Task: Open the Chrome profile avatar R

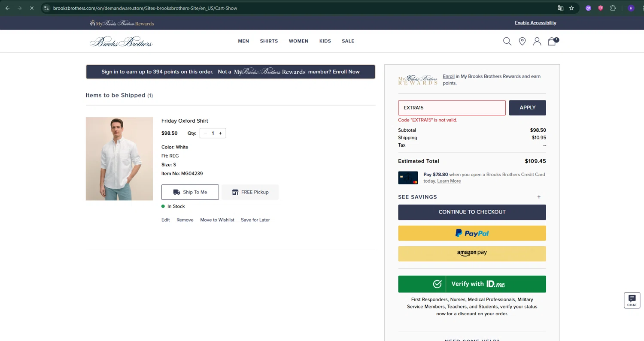Action: 631,8
